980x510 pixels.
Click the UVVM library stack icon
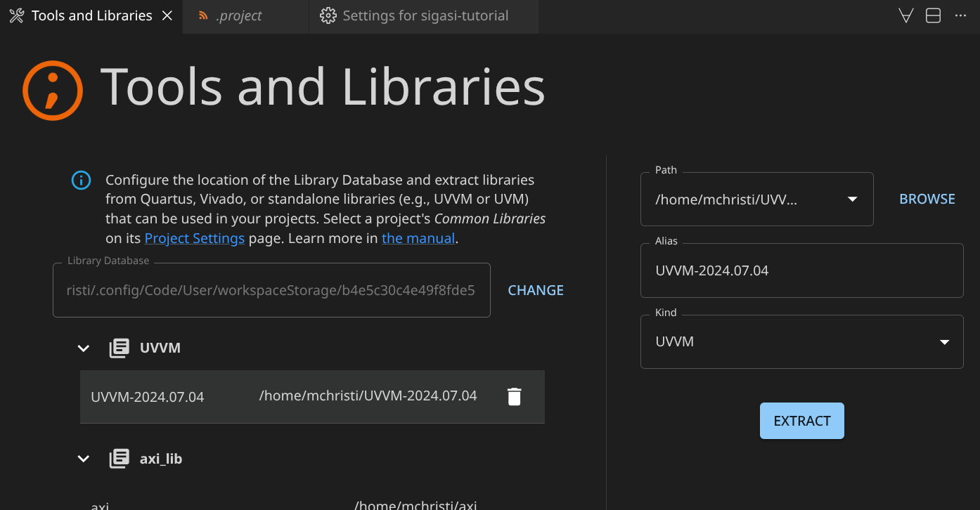point(120,348)
